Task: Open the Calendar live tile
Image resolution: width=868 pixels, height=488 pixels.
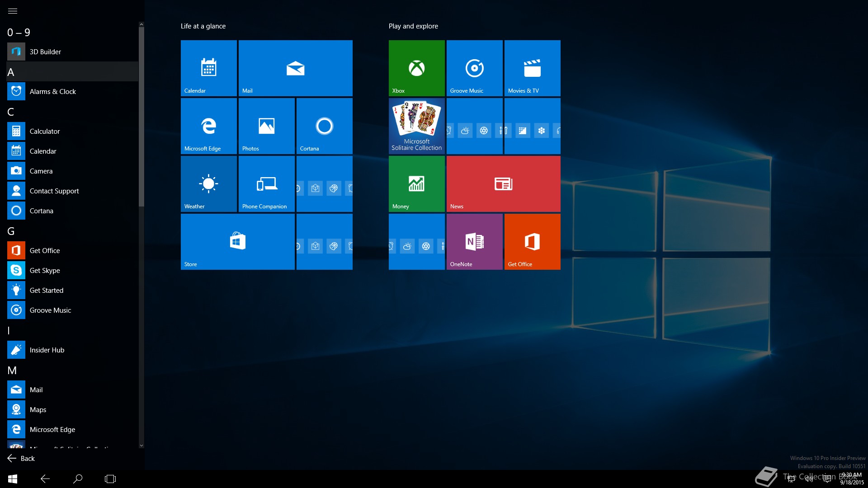Action: pos(209,68)
